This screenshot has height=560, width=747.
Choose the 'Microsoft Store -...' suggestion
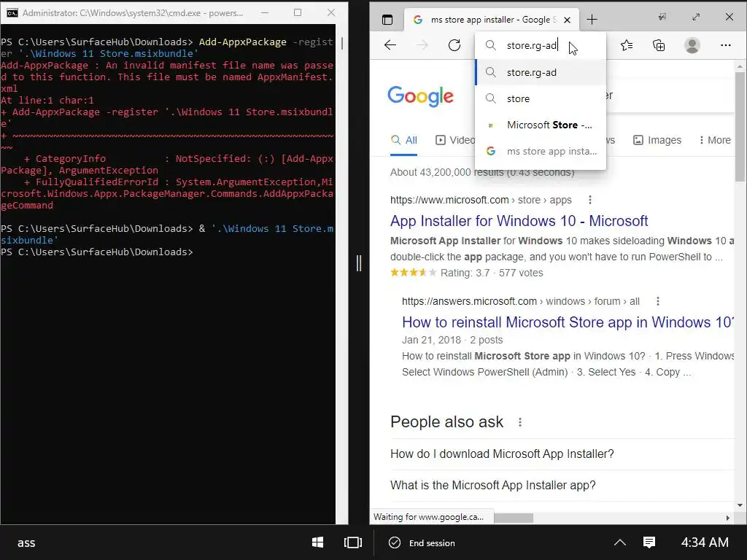tap(541, 125)
